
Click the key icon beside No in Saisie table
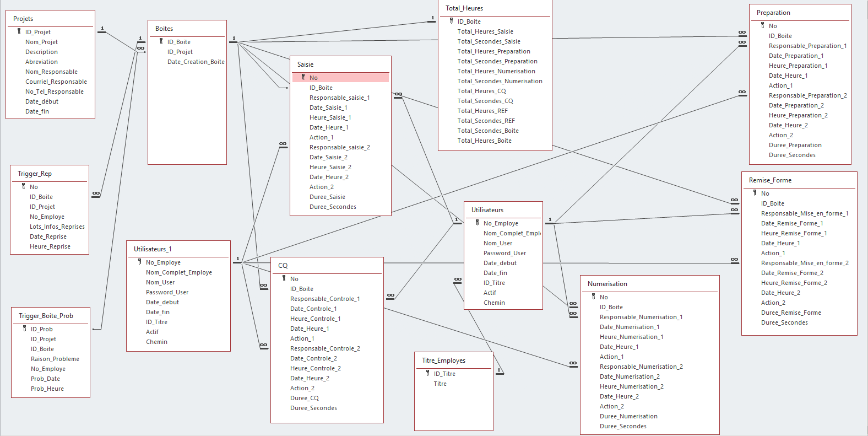pyautogui.click(x=303, y=78)
